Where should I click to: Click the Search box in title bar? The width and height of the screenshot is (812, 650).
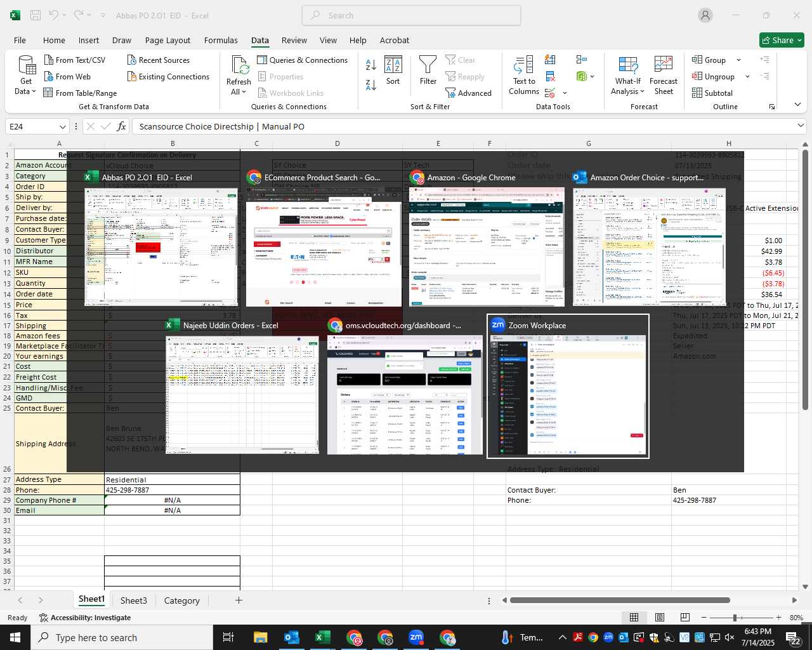pos(411,15)
